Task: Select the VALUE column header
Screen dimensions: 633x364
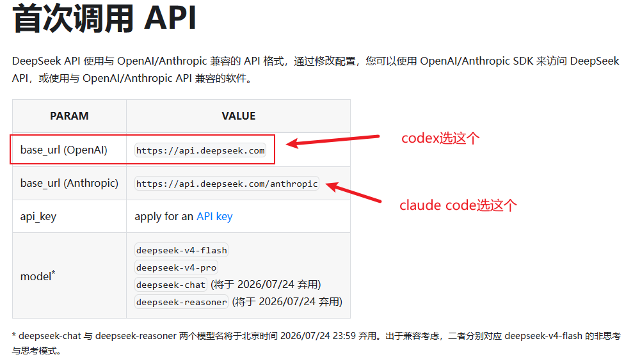Action: pyautogui.click(x=238, y=116)
